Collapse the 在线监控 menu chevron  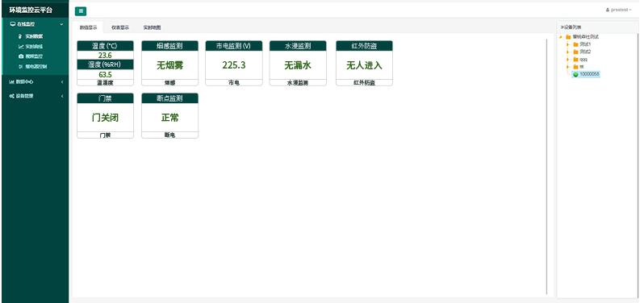61,24
